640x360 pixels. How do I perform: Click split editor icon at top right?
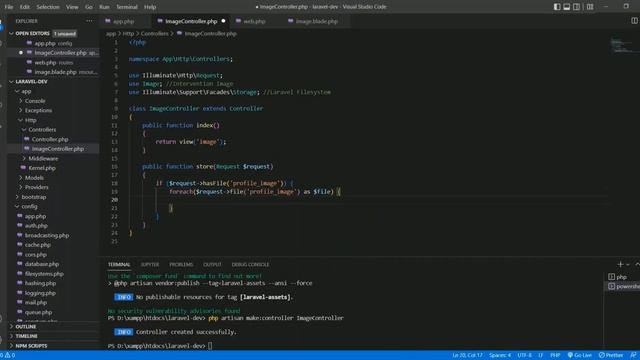(x=634, y=20)
